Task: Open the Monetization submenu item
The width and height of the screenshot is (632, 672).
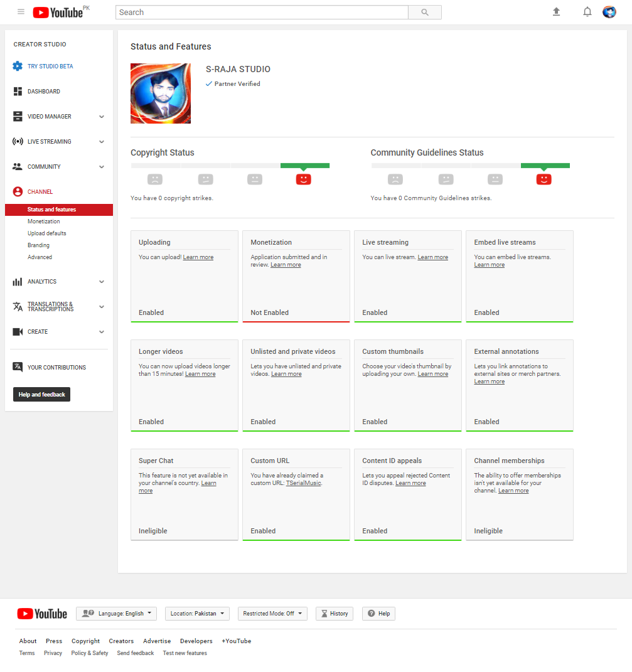Action: pyautogui.click(x=44, y=221)
